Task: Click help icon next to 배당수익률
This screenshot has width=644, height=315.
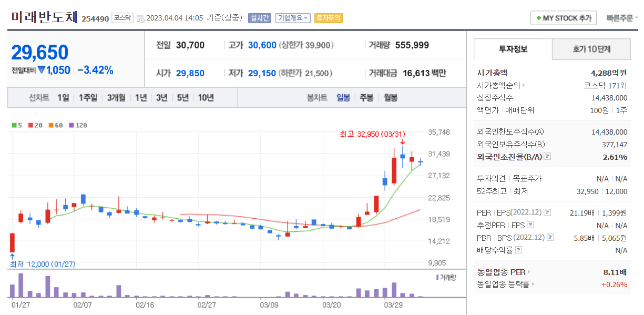Action: click(518, 250)
